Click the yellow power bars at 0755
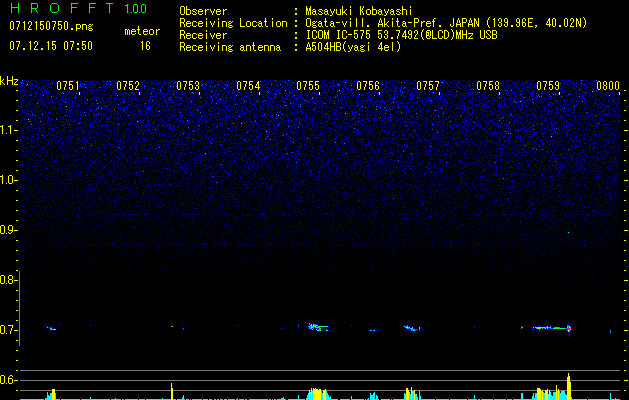 tap(317, 394)
